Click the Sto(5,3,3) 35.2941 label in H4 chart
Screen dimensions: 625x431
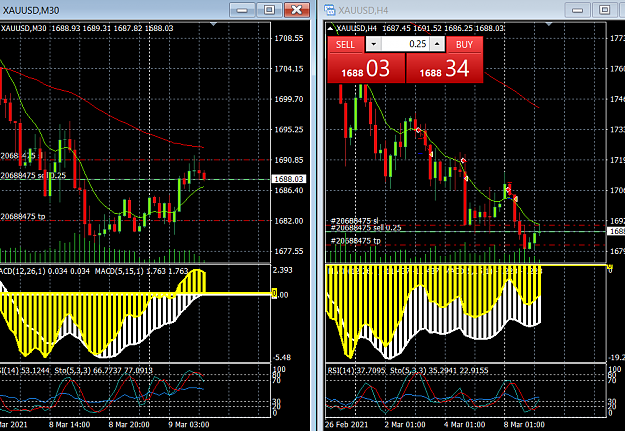(439, 370)
